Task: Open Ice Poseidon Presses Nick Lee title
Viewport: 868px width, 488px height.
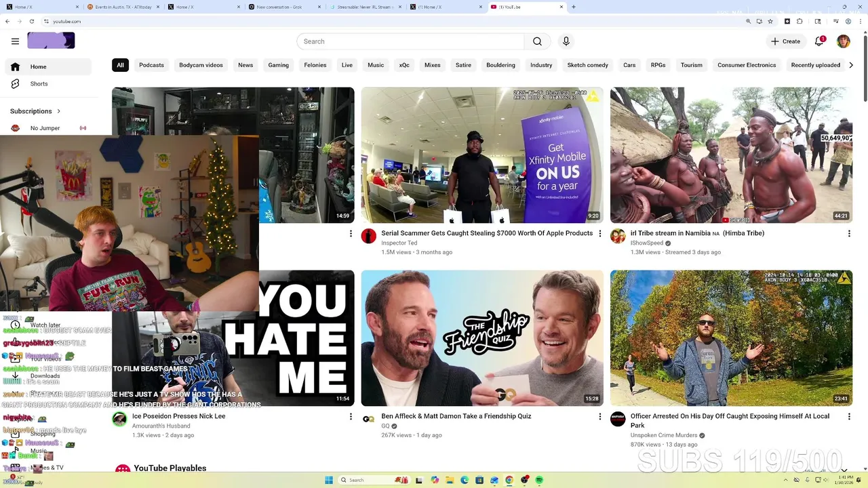Action: pos(179,416)
